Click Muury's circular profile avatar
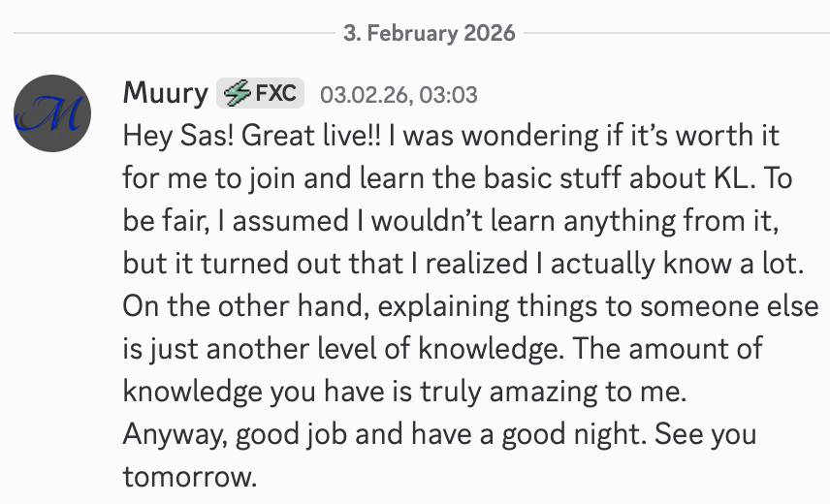 [53, 112]
